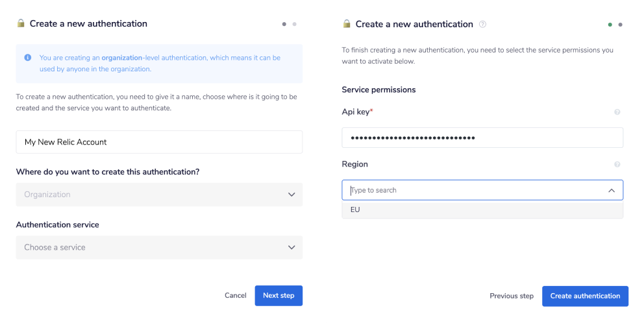Expand the Choose a service dropdown
This screenshot has height=323, width=644.
(159, 247)
